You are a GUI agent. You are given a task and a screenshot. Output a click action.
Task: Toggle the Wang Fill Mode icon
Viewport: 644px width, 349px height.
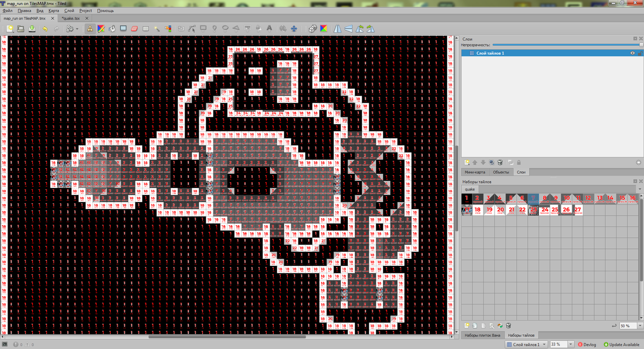click(324, 29)
